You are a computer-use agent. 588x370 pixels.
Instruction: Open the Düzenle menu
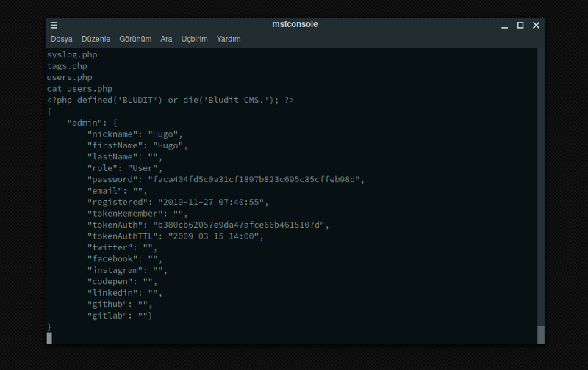coord(96,39)
